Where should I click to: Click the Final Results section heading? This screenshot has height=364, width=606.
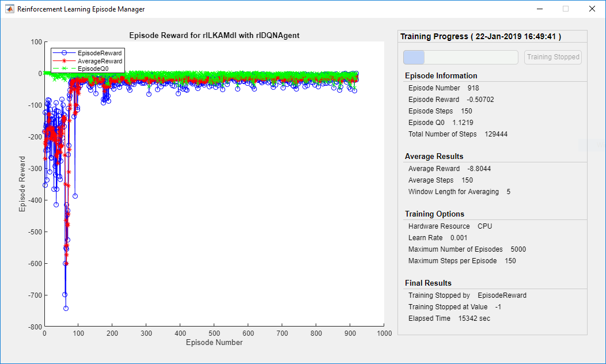[x=428, y=283]
